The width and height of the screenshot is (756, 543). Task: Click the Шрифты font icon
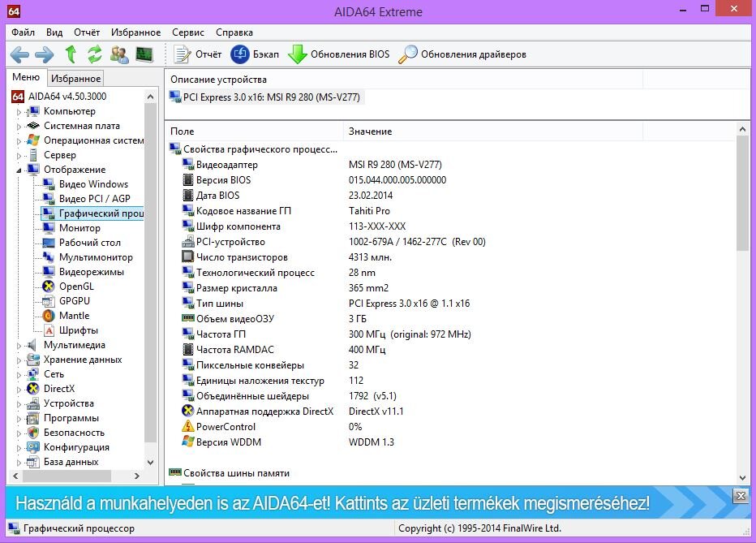(x=49, y=330)
